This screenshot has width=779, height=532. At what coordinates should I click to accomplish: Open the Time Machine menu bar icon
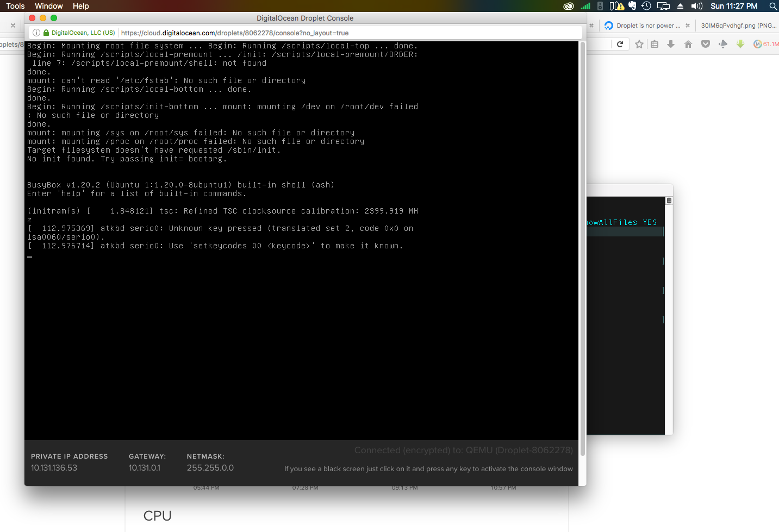click(x=646, y=6)
